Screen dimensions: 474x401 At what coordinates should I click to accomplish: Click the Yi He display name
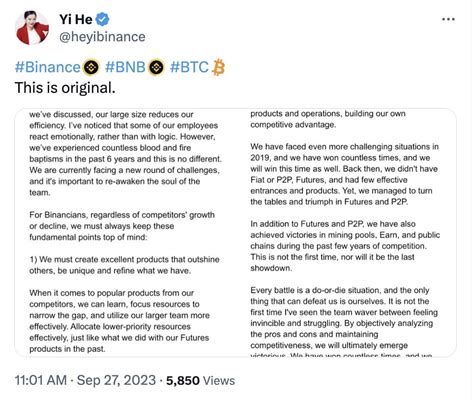76,19
